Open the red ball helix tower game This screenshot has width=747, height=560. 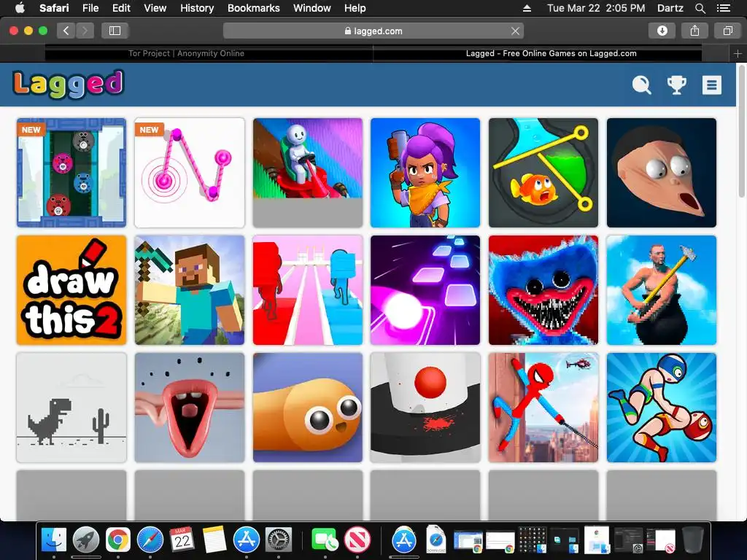click(x=425, y=408)
